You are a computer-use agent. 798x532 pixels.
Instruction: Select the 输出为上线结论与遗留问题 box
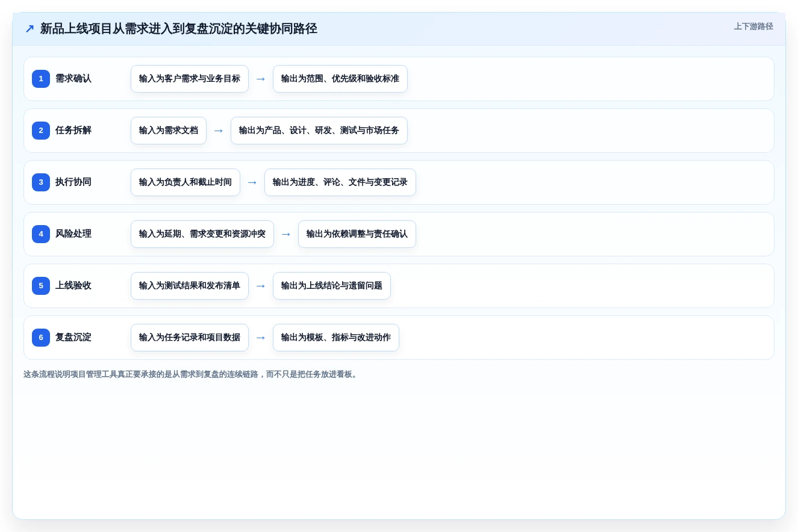(332, 286)
